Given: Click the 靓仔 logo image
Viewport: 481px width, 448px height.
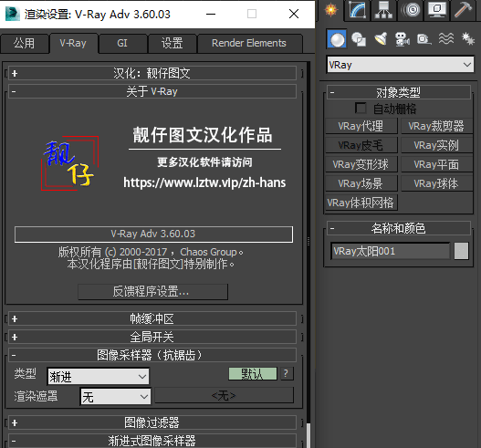Looking at the screenshot, I should click(x=69, y=163).
